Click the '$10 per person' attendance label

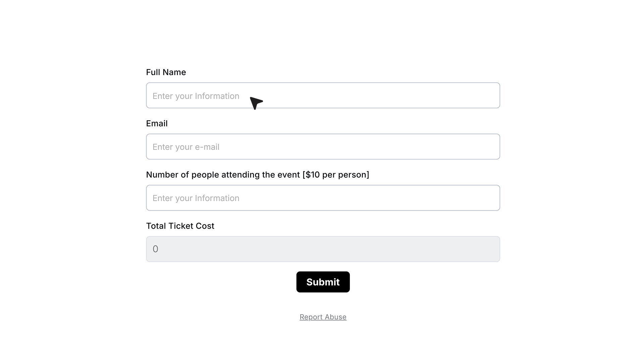click(258, 175)
